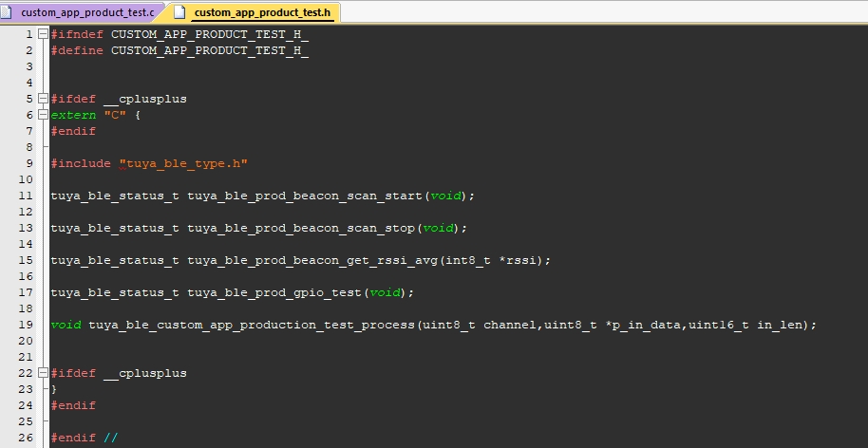Fold the extern "C" block on line 6
The width and height of the screenshot is (868, 448).
[x=43, y=115]
